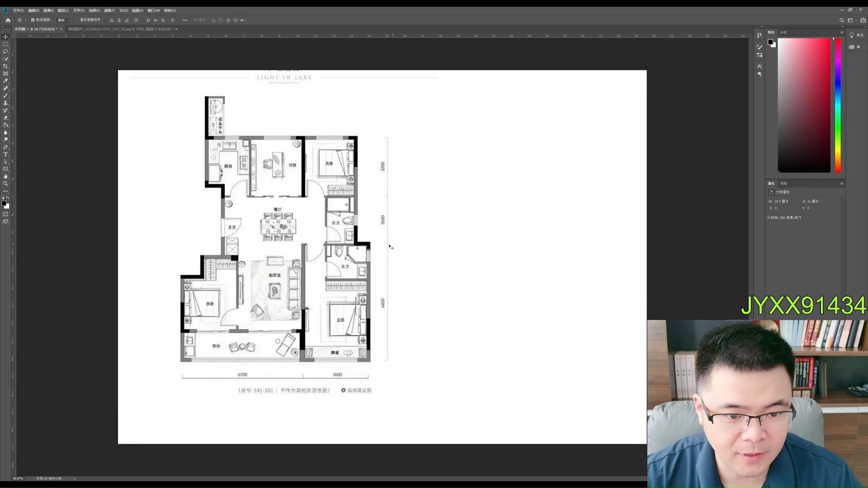Select the Rectangular Marquee tool

(x=5, y=44)
